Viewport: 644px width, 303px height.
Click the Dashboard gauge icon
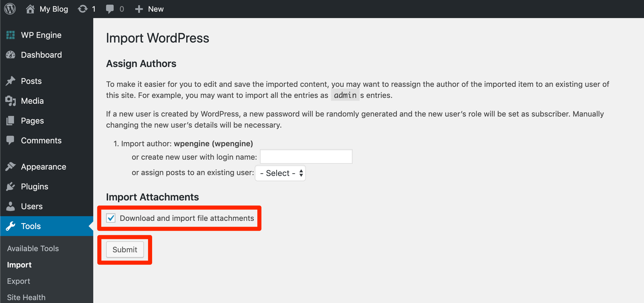coord(10,55)
